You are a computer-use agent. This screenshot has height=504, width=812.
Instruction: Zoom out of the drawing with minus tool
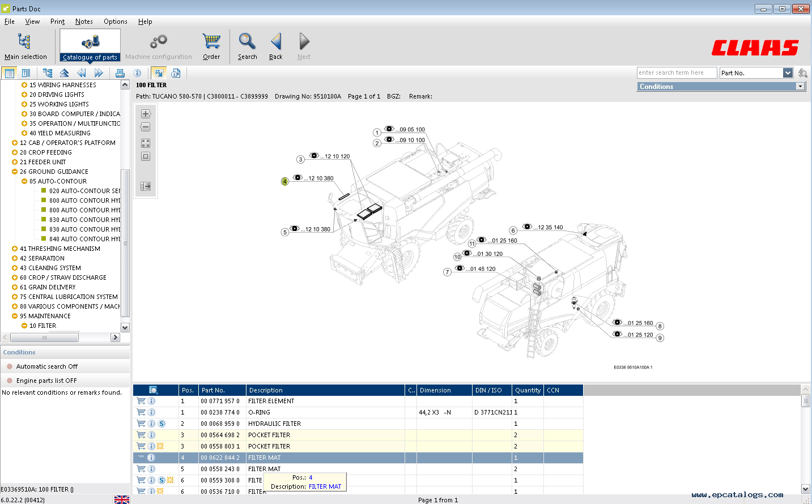pyautogui.click(x=146, y=127)
